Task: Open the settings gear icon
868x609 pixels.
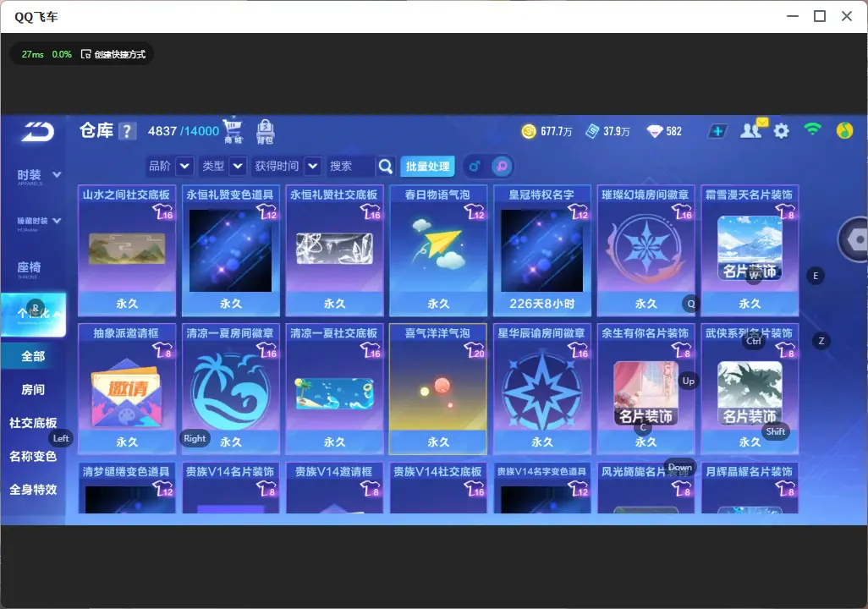Action: (781, 131)
